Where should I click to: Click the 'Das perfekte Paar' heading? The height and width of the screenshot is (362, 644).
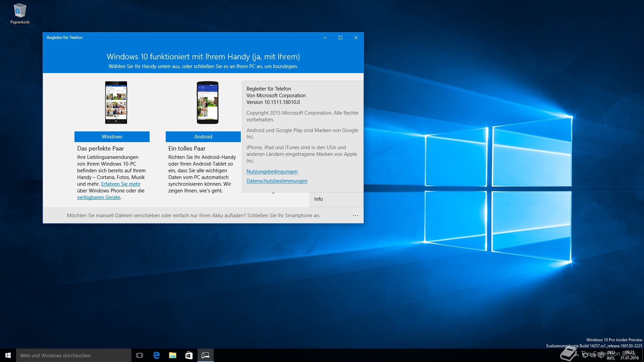[100, 148]
